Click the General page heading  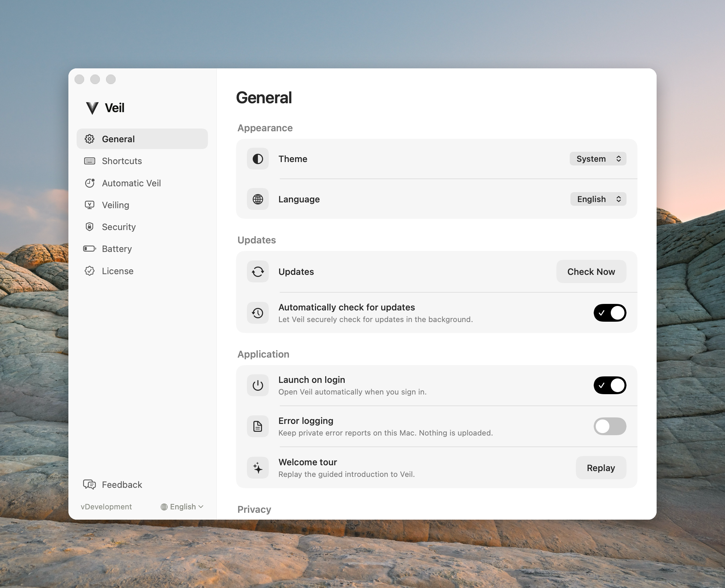(x=264, y=97)
